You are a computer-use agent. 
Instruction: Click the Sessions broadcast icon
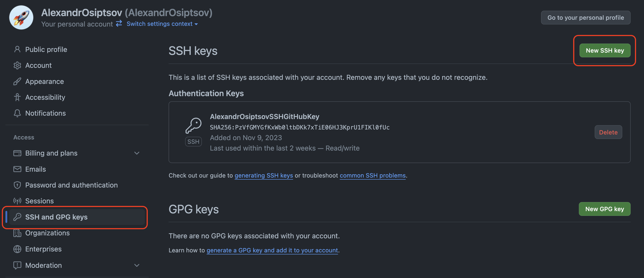click(17, 201)
